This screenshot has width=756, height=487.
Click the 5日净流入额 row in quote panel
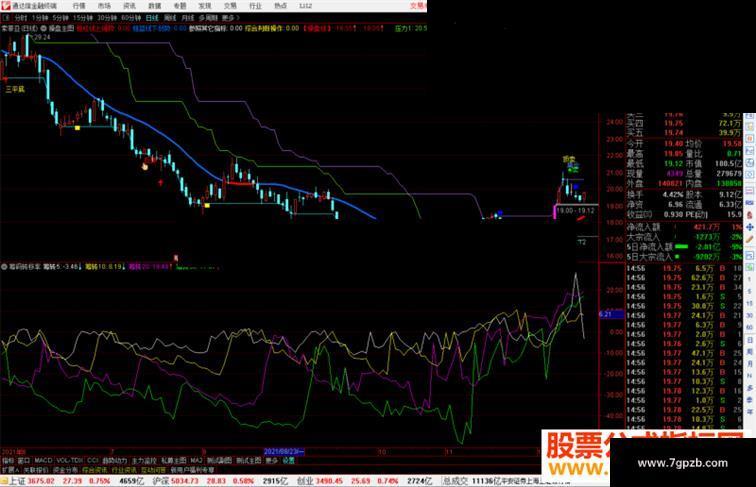click(684, 247)
